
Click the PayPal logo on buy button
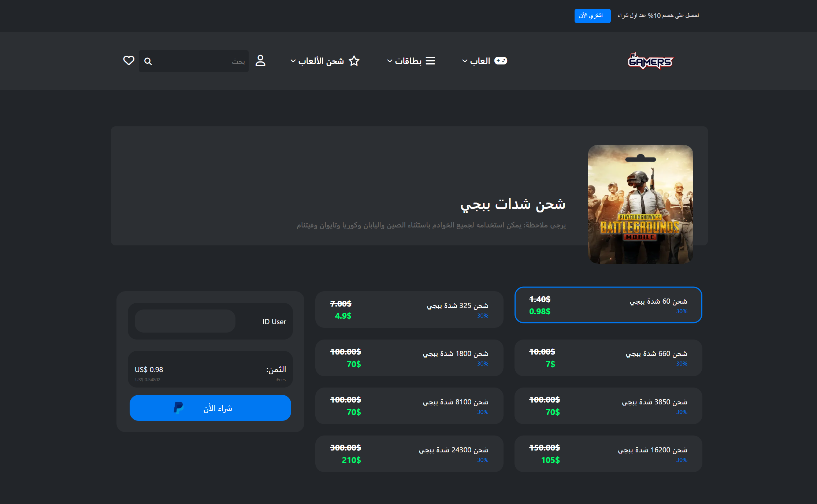point(179,408)
